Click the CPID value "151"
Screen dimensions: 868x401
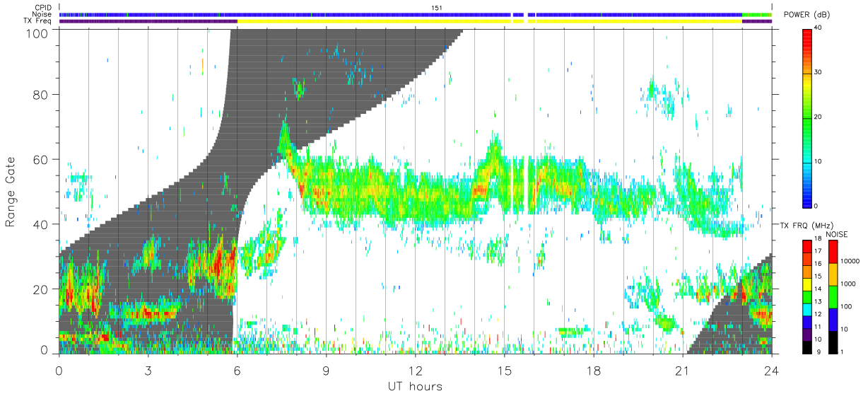pos(438,8)
